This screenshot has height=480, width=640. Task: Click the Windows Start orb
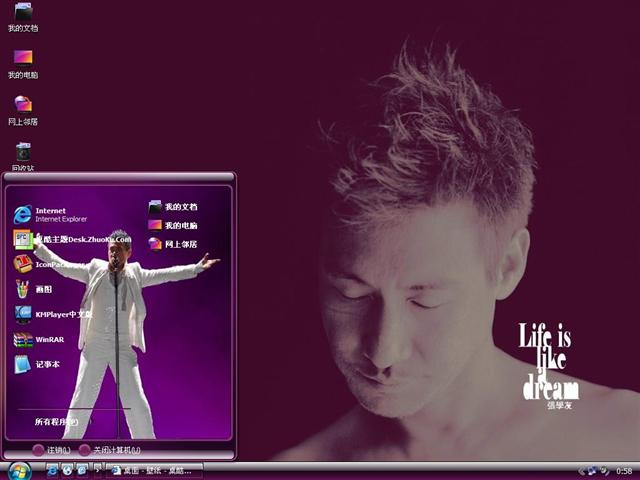point(18,471)
